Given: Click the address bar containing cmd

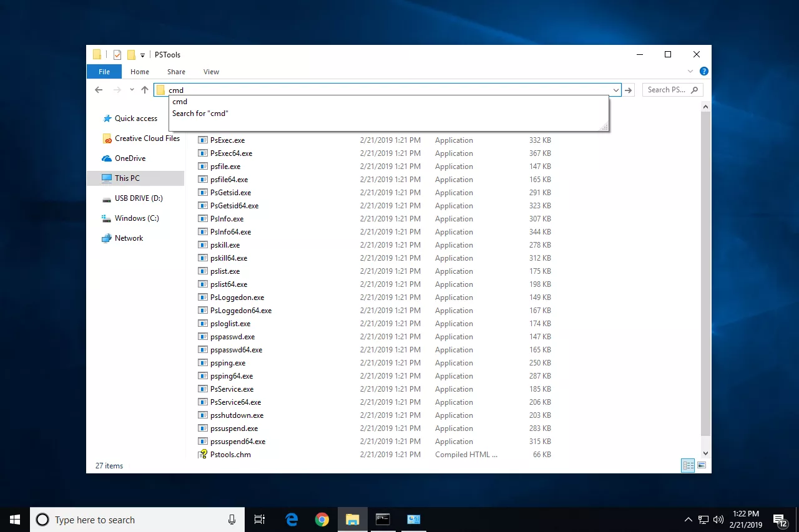Looking at the screenshot, I should [x=387, y=90].
